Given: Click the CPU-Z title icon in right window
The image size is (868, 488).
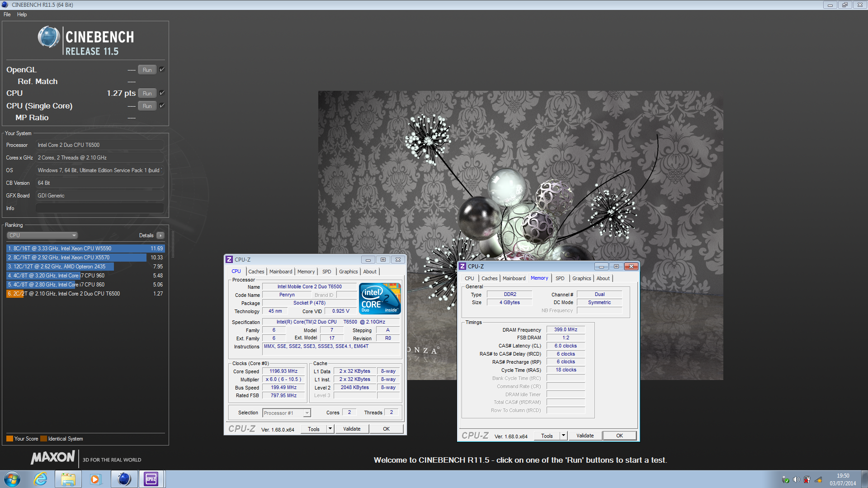Looking at the screenshot, I should [462, 266].
